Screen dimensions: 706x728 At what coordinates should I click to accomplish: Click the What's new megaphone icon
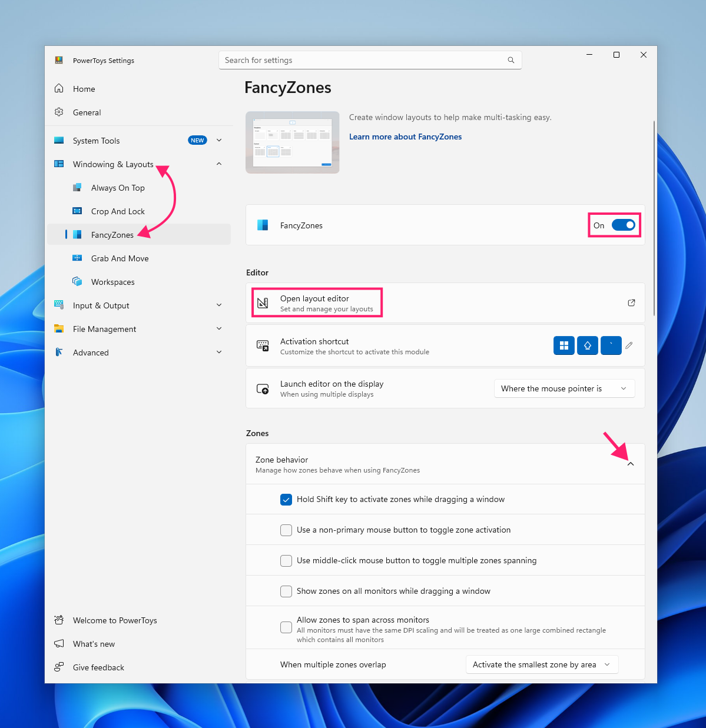(59, 643)
